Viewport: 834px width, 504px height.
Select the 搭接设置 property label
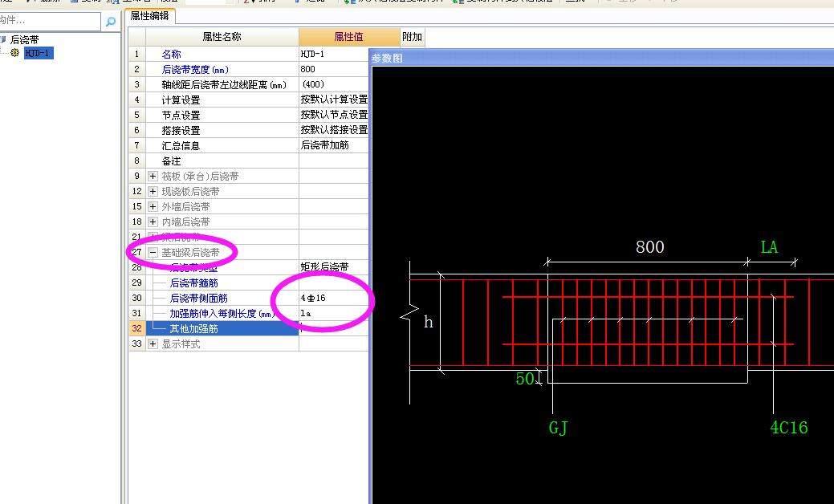[181, 130]
